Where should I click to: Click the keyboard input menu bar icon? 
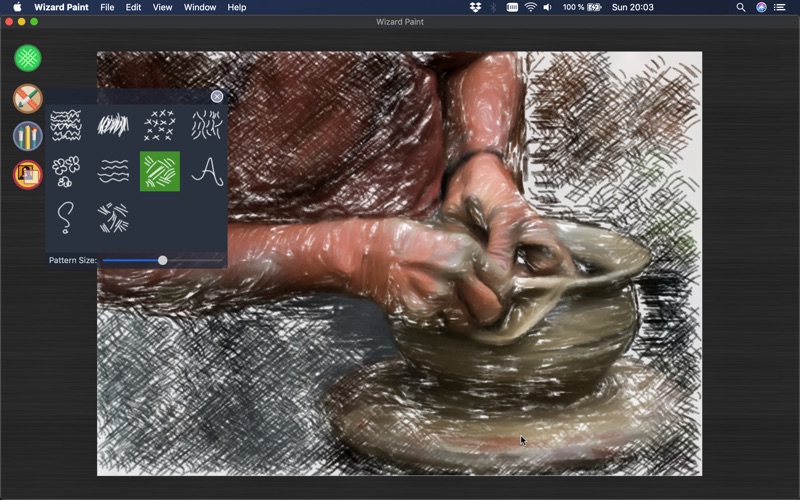[x=512, y=7]
